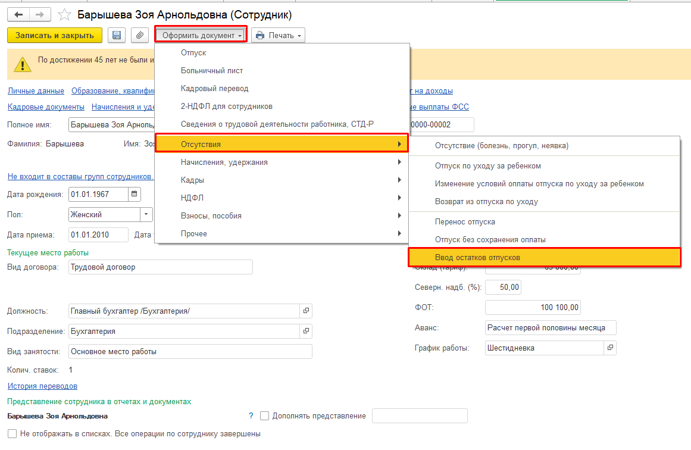Expand the Пол dropdown arrow

click(146, 214)
